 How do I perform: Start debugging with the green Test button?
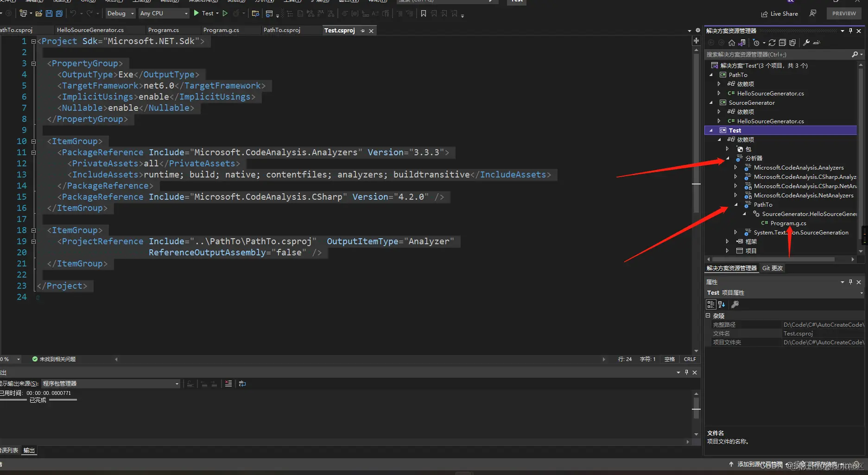click(204, 13)
